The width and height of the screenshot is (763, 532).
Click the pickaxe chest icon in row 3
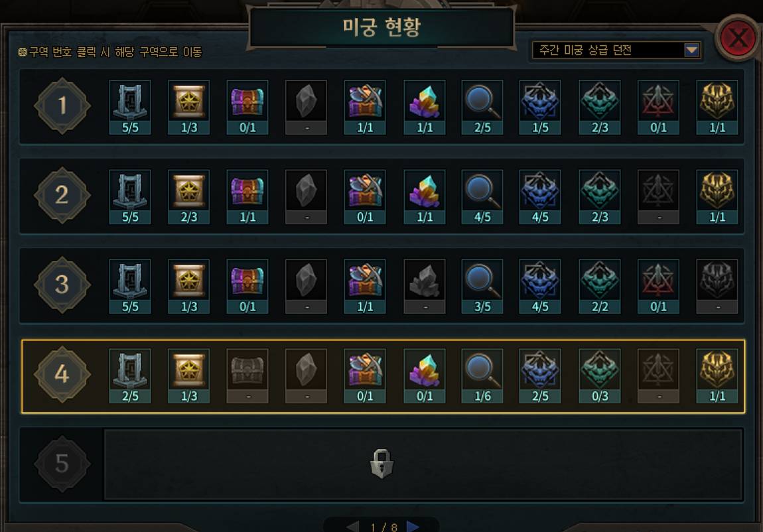[x=365, y=286]
